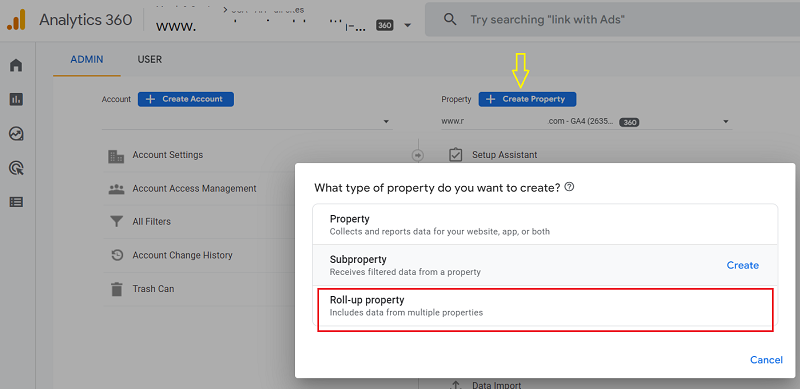Click the Account Access Management people icon
Viewport: 800px width, 389px height.
coord(116,189)
